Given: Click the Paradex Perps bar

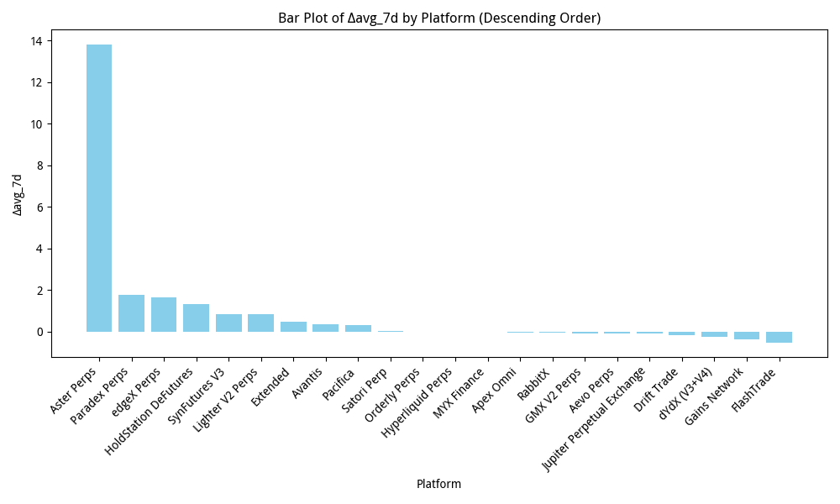Looking at the screenshot, I should click(x=132, y=311).
